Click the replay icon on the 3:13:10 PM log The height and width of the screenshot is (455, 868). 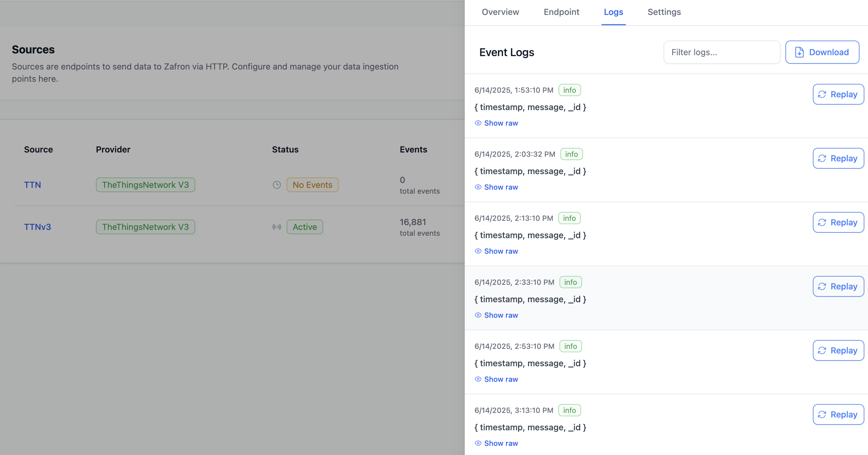[822, 414]
